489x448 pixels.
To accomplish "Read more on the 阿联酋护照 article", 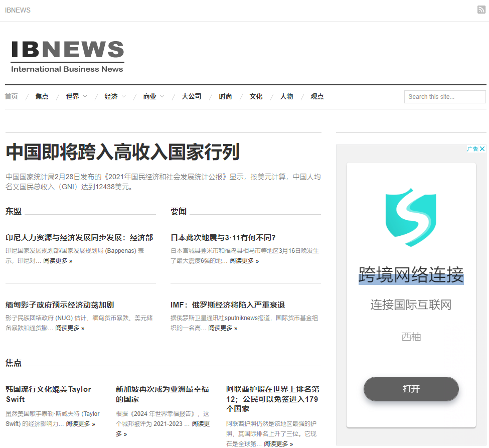I will pyautogui.click(x=278, y=443).
